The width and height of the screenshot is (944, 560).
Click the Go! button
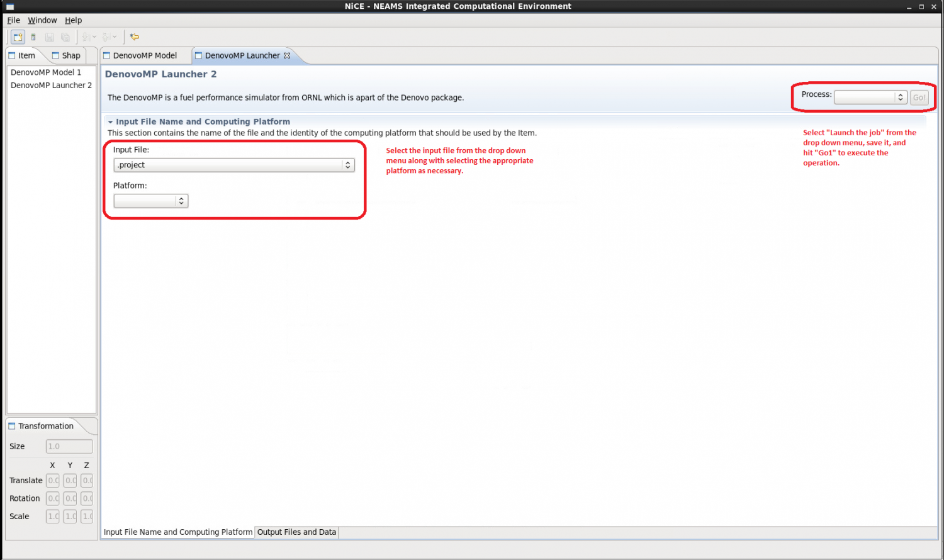tap(919, 98)
